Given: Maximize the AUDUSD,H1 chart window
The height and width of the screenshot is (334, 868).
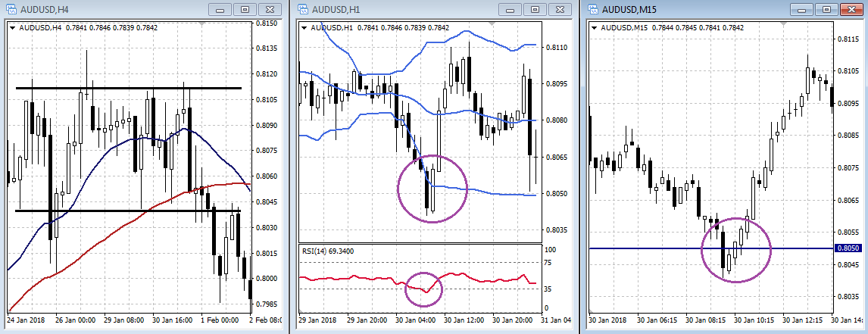Looking at the screenshot, I should pos(534,9).
